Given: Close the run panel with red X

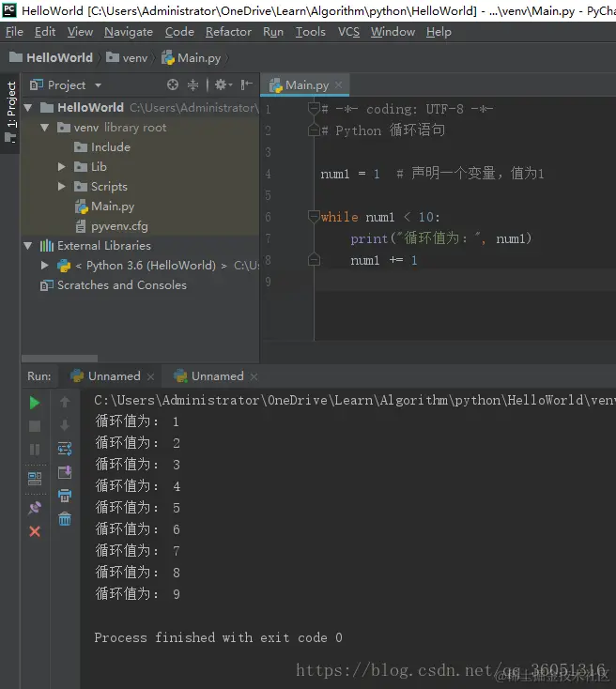Looking at the screenshot, I should coord(35,531).
